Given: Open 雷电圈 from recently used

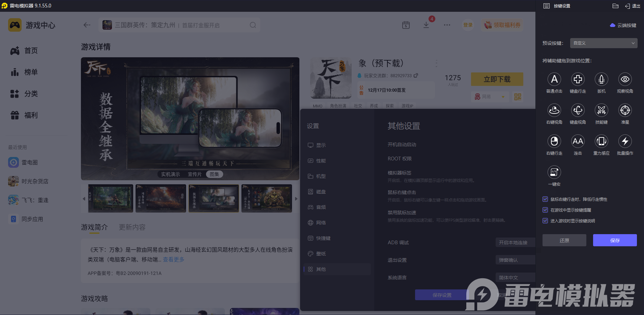Looking at the screenshot, I should (23, 162).
